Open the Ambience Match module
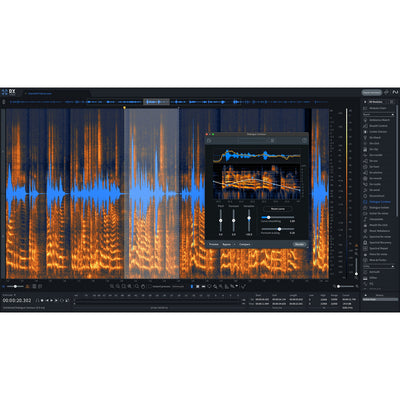400x400 pixels. click(379, 120)
